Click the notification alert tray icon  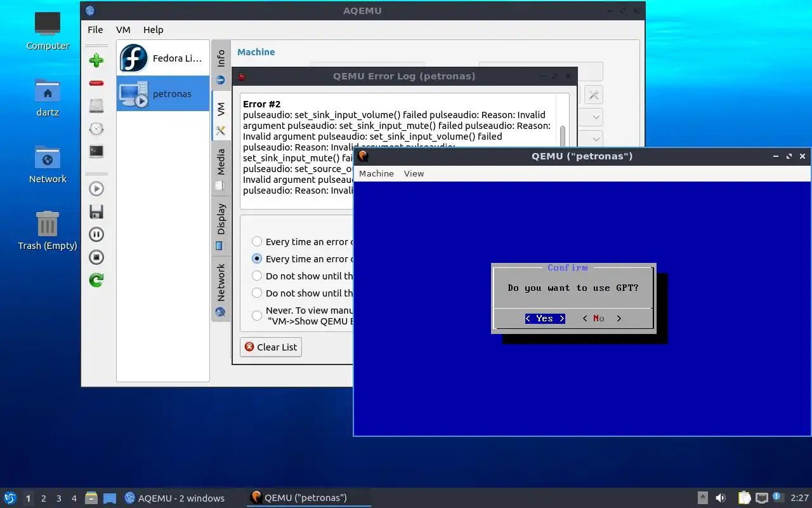[778, 498]
